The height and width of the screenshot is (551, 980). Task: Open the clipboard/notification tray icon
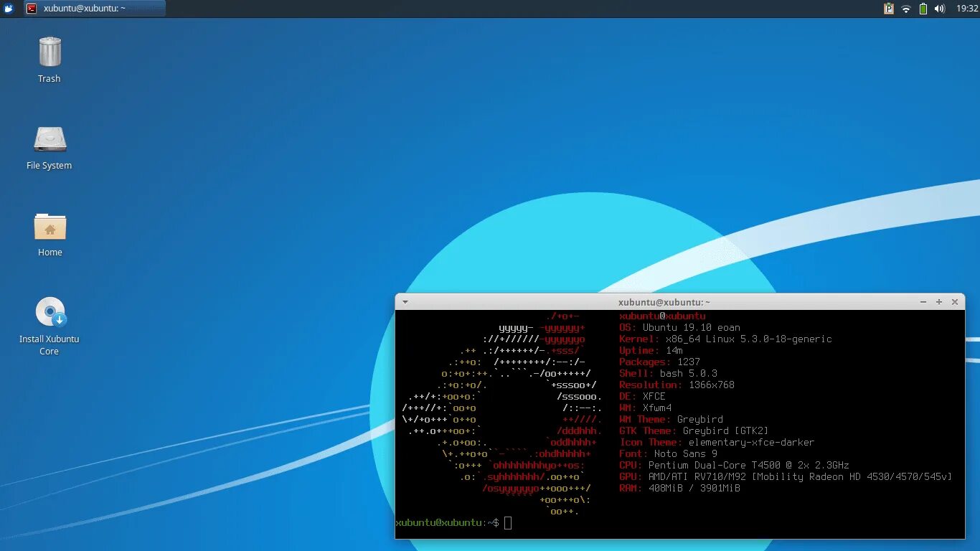click(x=889, y=9)
